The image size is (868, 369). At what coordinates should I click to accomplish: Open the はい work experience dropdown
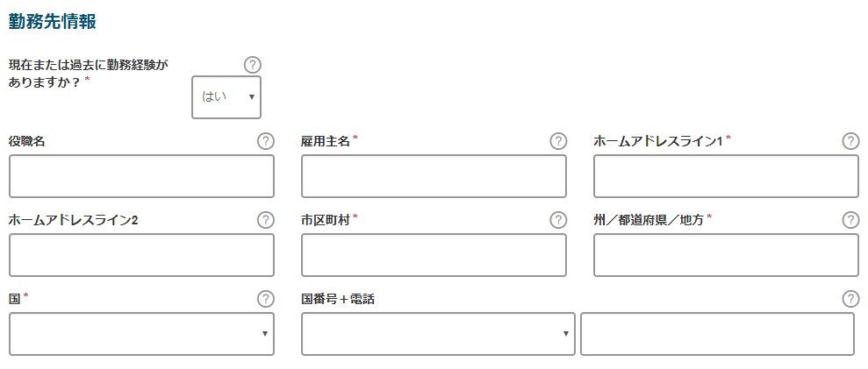[226, 96]
